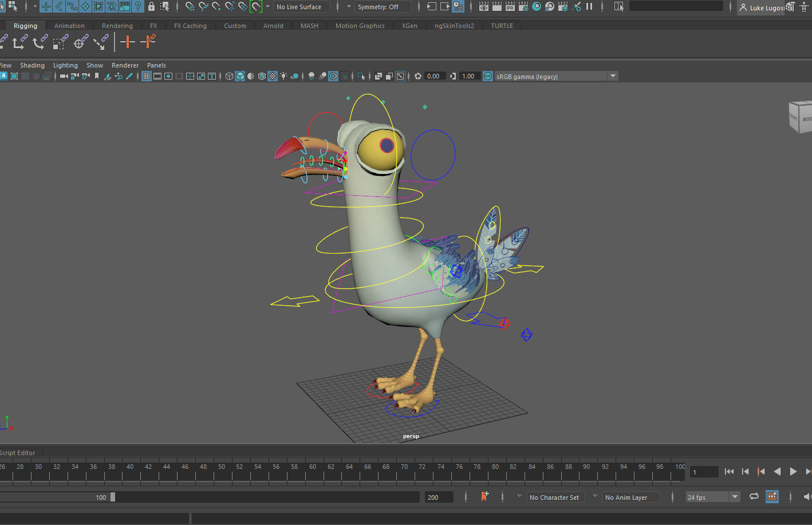
Task: Open the Render Settings window
Action: (523, 6)
